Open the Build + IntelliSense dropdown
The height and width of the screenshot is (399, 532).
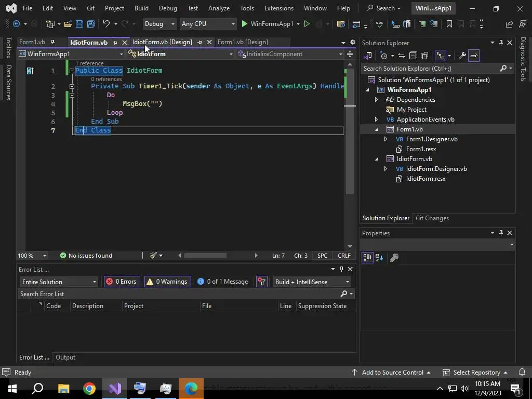pyautogui.click(x=312, y=282)
